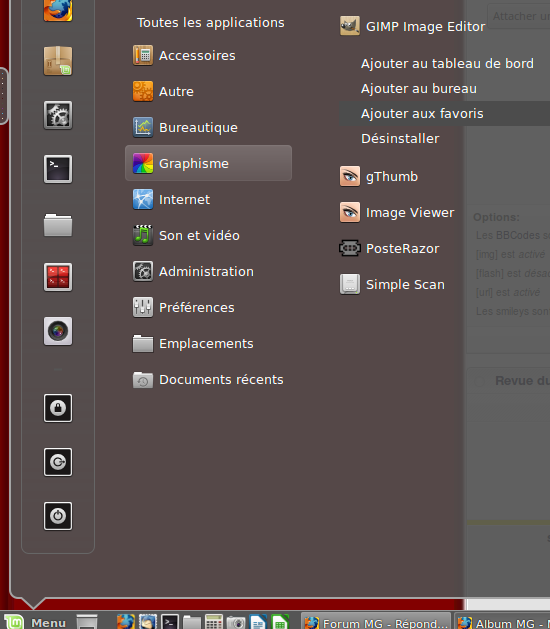550x629 pixels.
Task: Open the Administration category
Action: click(x=208, y=272)
